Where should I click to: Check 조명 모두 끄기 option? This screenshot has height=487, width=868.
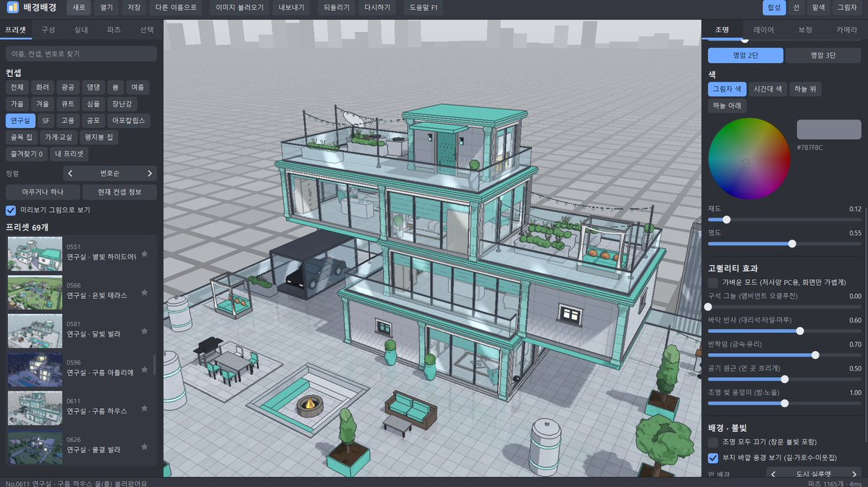click(x=713, y=442)
